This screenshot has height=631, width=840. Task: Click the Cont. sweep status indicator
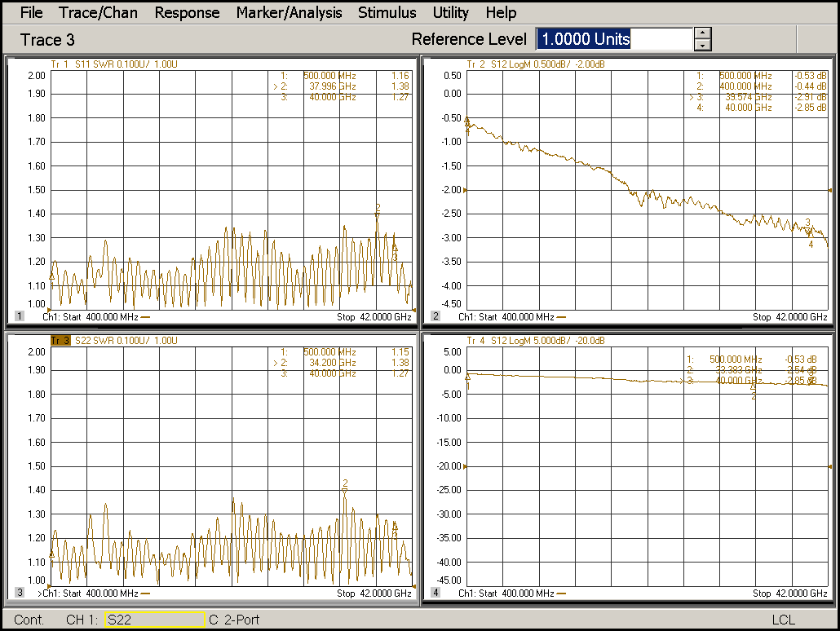pyautogui.click(x=29, y=620)
